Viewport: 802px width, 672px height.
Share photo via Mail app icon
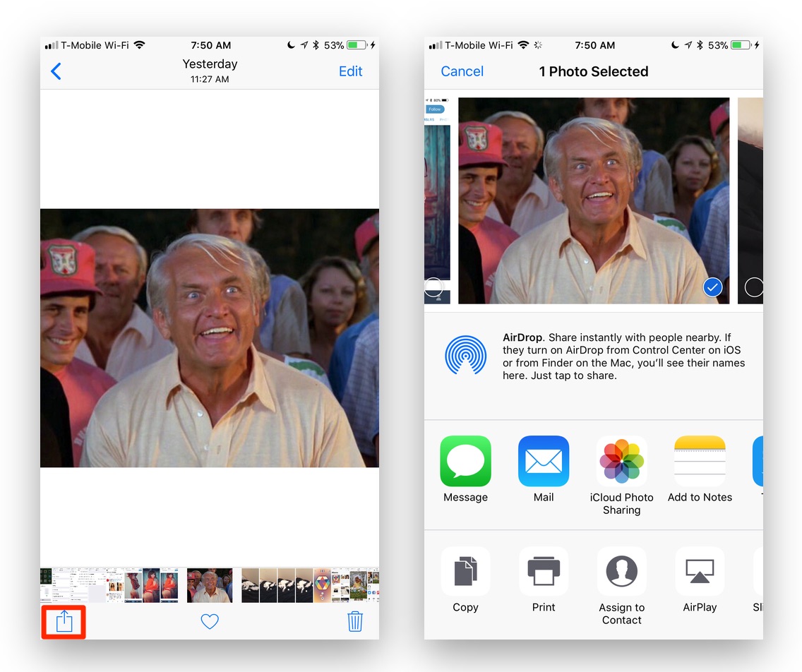tap(544, 461)
